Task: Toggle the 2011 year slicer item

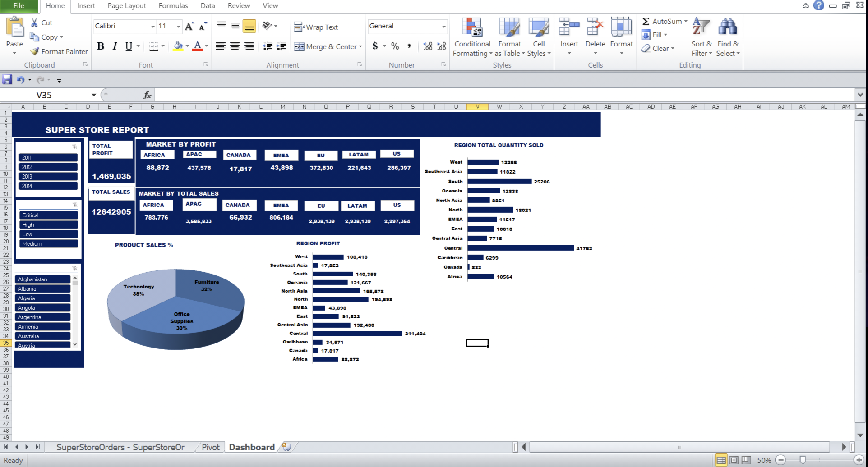Action: pyautogui.click(x=48, y=157)
